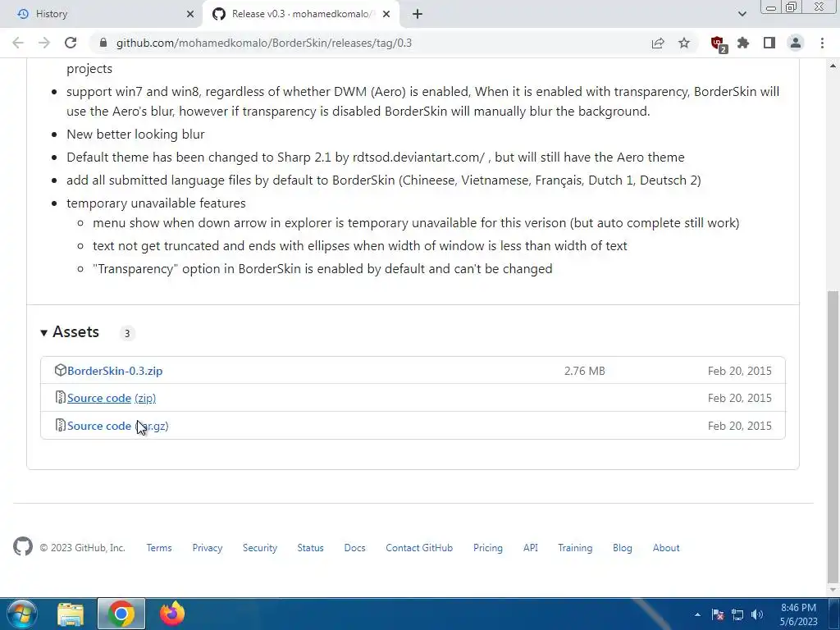840x630 pixels.
Task: Click the vertical scrollbar thumb
Action: pyautogui.click(x=833, y=436)
